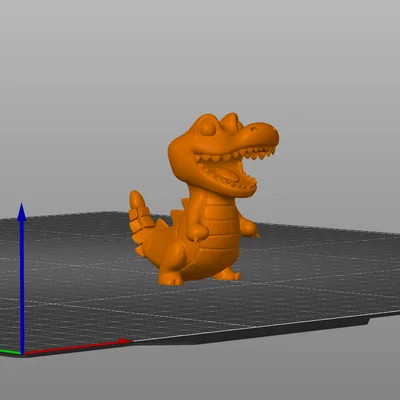Image resolution: width=400 pixels, height=400 pixels.
Task: Click the crocodile's upper teeth row
Action: [x=235, y=155]
